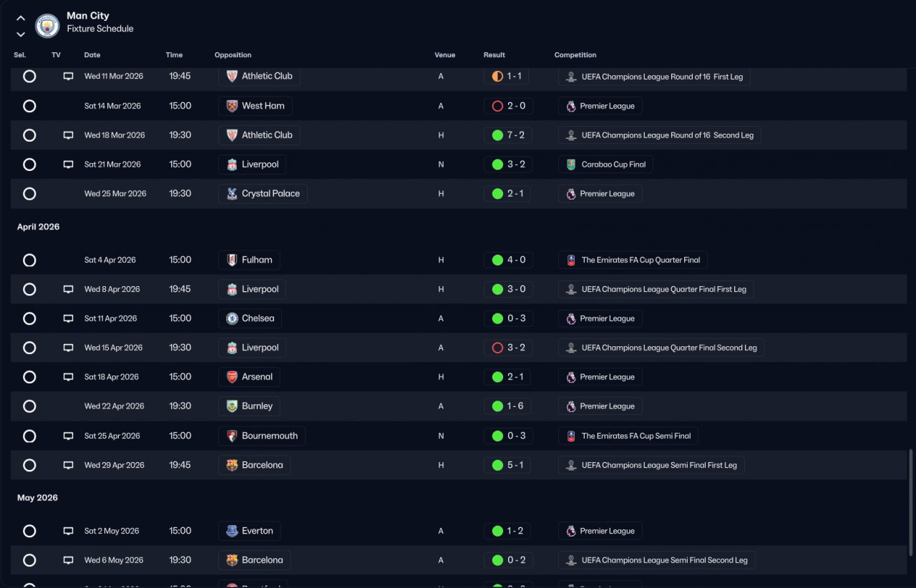Screen dimensions: 916x588
Task: Click Fulham's club badge icon
Action: 232,260
